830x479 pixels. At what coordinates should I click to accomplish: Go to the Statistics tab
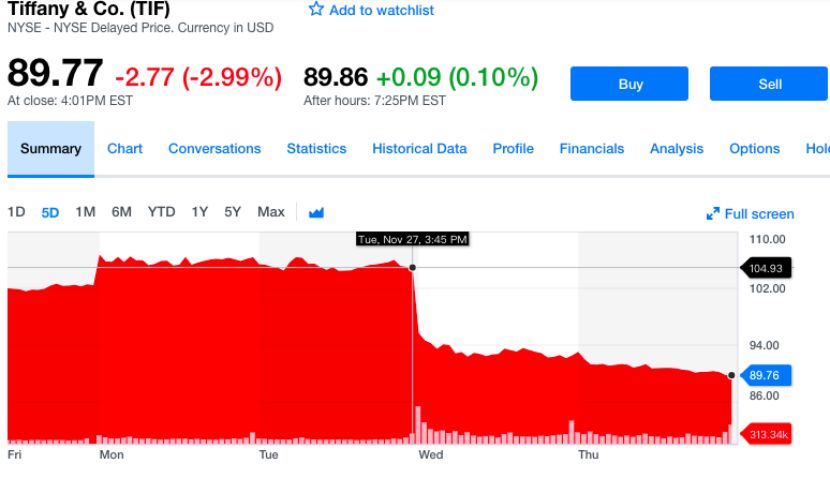[316, 149]
